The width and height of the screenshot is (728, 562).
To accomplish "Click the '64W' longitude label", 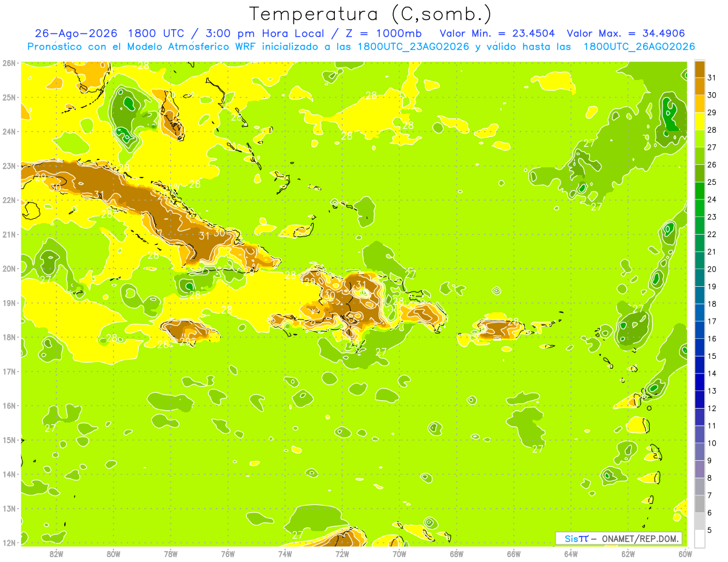I will tap(571, 553).
